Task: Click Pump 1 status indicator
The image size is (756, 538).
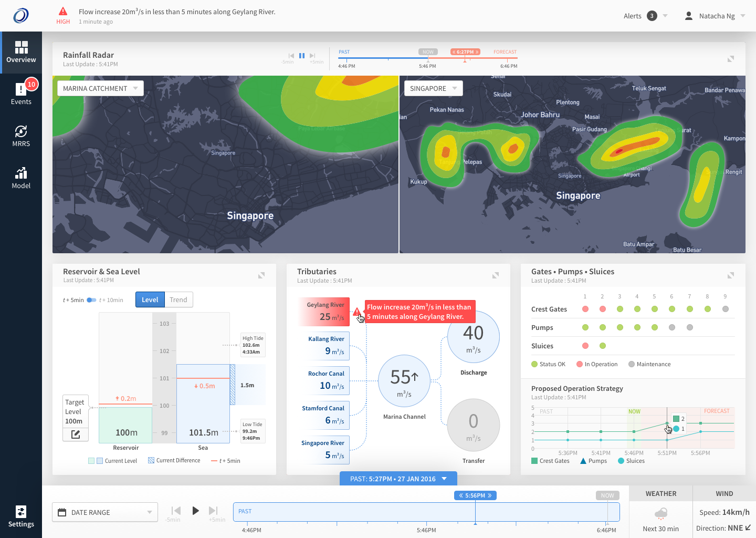Action: point(585,327)
